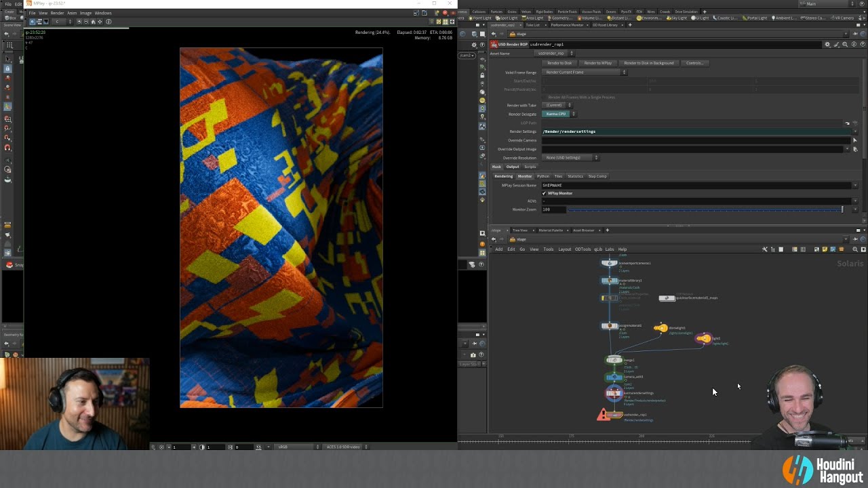Select the karmarendersettings node icon
Image resolution: width=868 pixels, height=488 pixels.
[x=613, y=393]
